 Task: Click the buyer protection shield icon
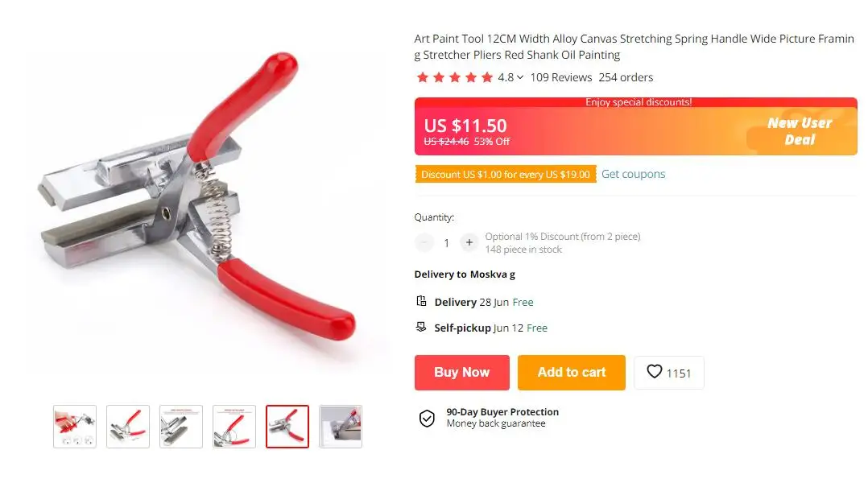427,419
